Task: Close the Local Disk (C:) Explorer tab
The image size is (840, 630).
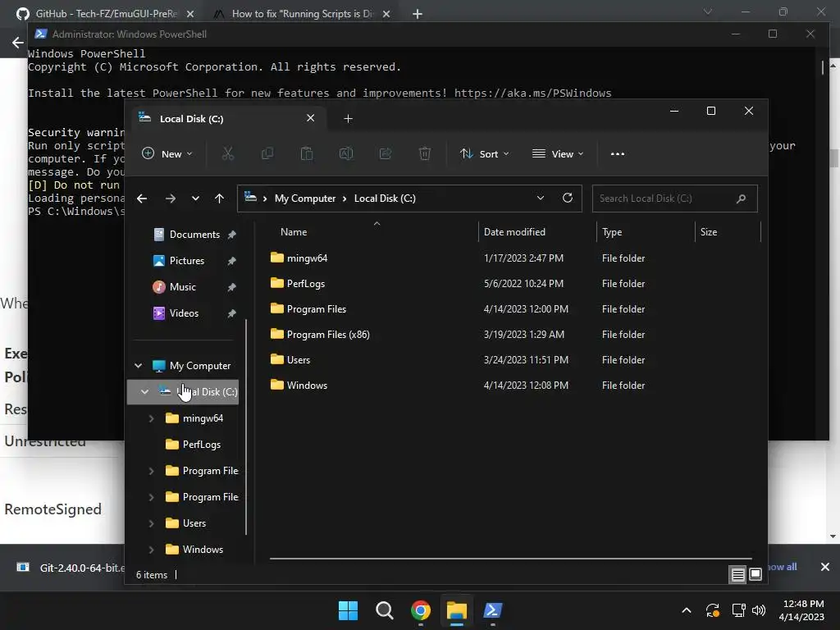Action: tap(310, 118)
